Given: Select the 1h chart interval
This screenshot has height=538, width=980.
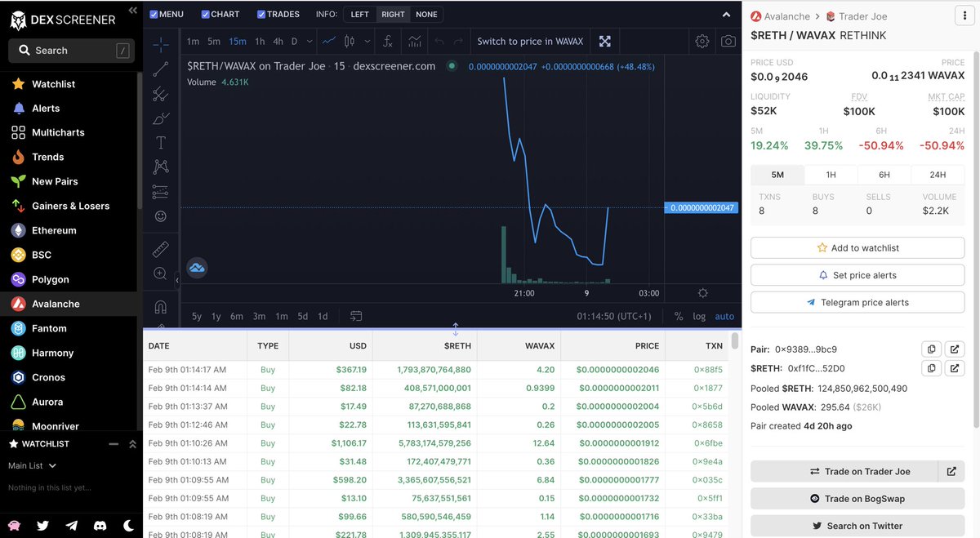Looking at the screenshot, I should point(260,41).
